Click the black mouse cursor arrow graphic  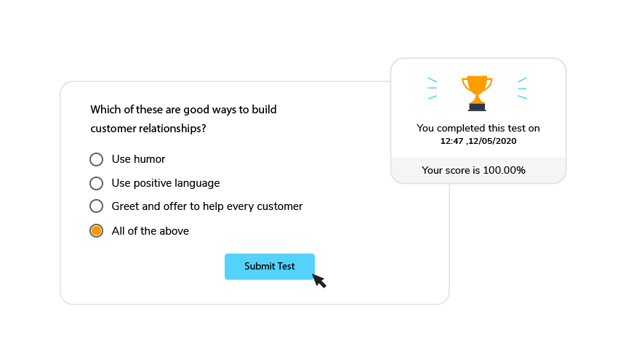[x=319, y=281]
